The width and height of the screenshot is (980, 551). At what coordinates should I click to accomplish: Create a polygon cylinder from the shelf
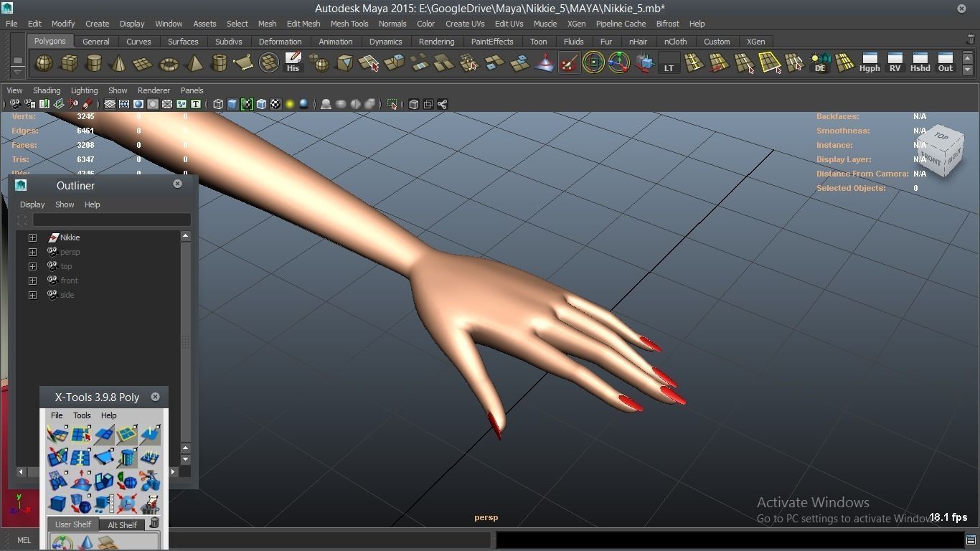coord(93,63)
